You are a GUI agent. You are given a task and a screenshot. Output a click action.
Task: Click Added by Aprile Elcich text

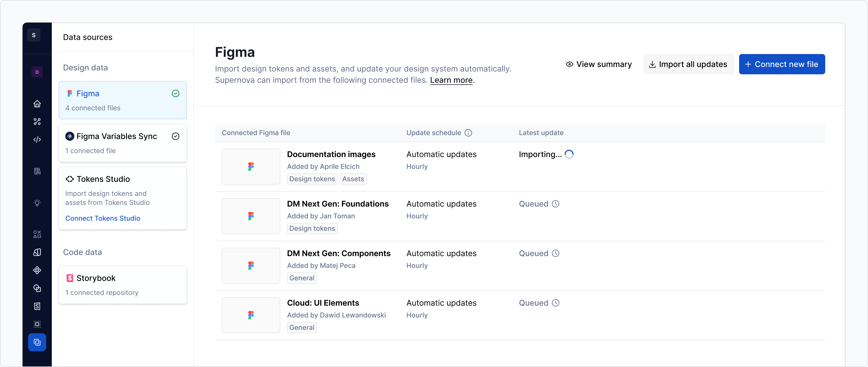pos(323,167)
